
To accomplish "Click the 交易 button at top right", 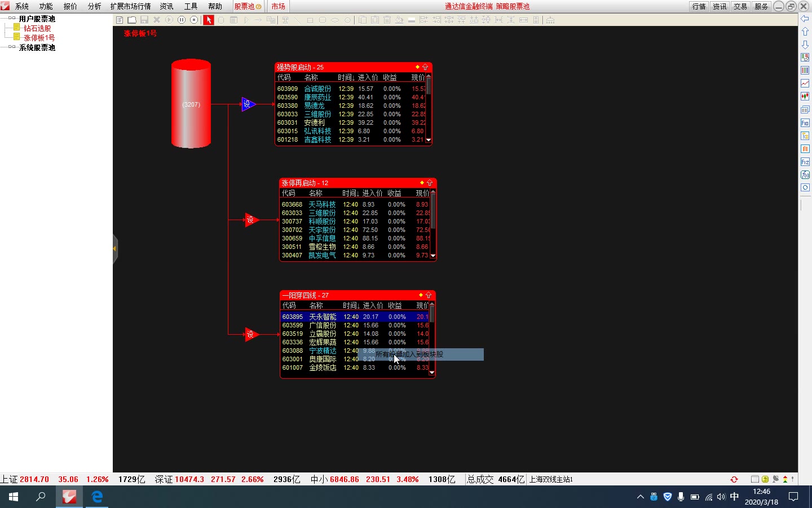I will pyautogui.click(x=741, y=6).
